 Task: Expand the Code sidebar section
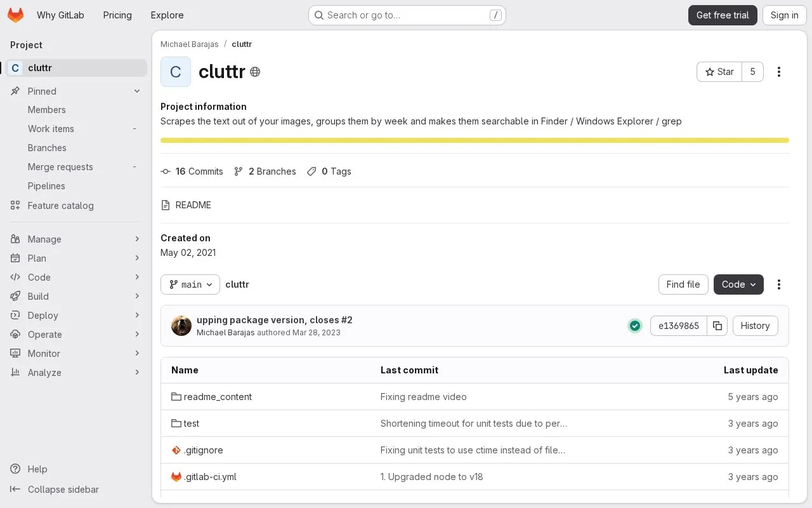76,277
